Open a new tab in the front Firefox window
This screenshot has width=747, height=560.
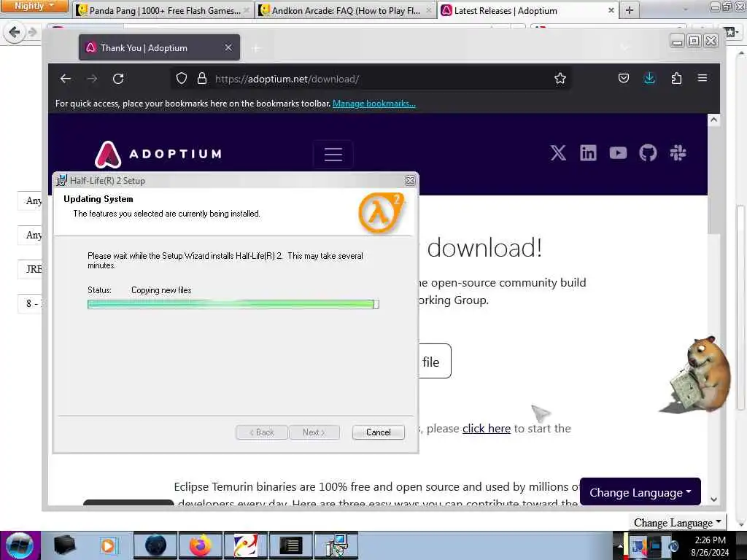click(x=256, y=48)
